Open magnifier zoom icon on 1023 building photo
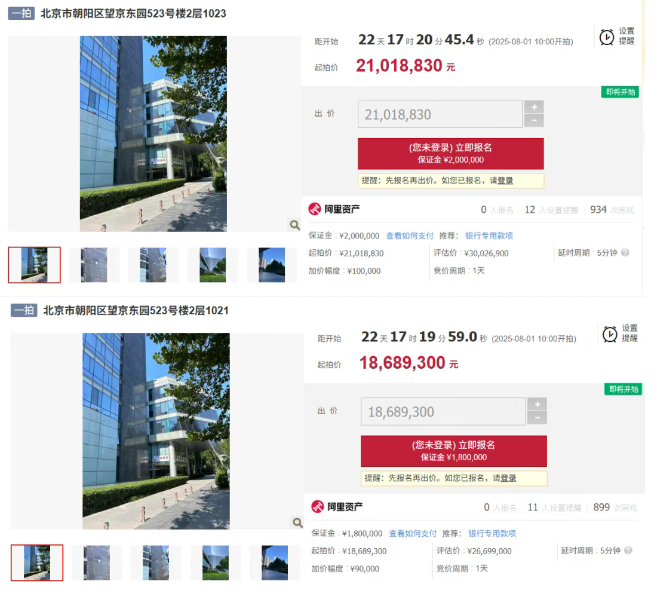Screen dimensions: 661x598 pyautogui.click(x=295, y=225)
